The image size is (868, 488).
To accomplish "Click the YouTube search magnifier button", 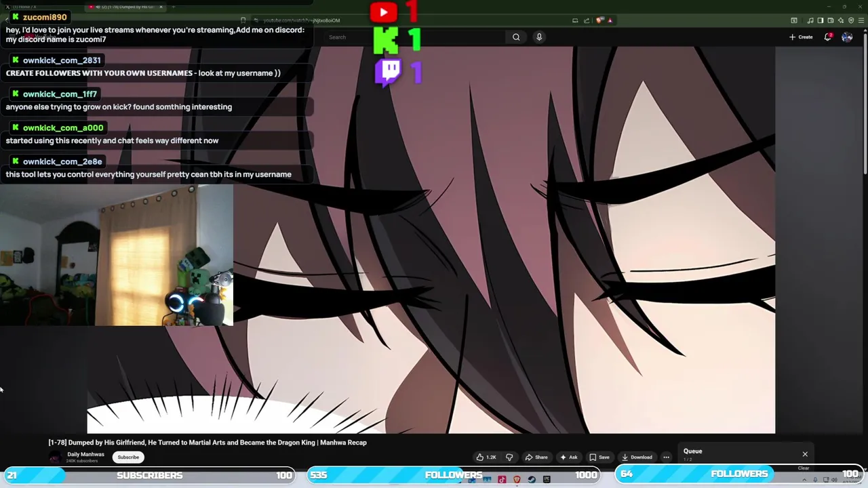I will (x=516, y=37).
